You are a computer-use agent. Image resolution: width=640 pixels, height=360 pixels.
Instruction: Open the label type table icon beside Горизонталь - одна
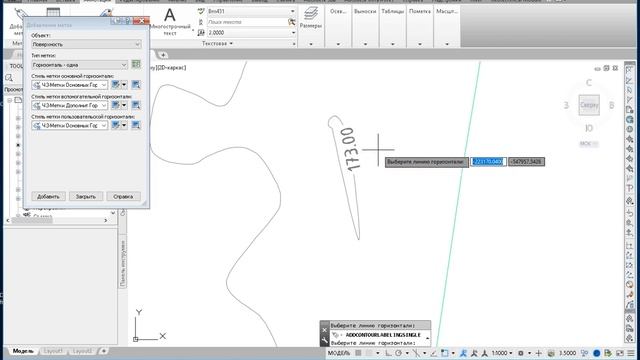click(x=136, y=64)
